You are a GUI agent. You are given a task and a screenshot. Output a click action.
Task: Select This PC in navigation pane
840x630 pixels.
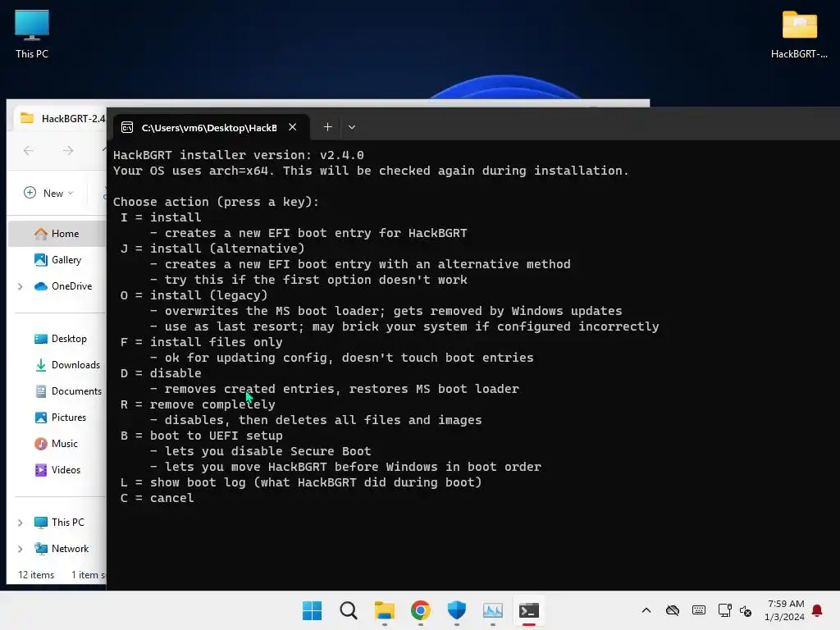61,523
